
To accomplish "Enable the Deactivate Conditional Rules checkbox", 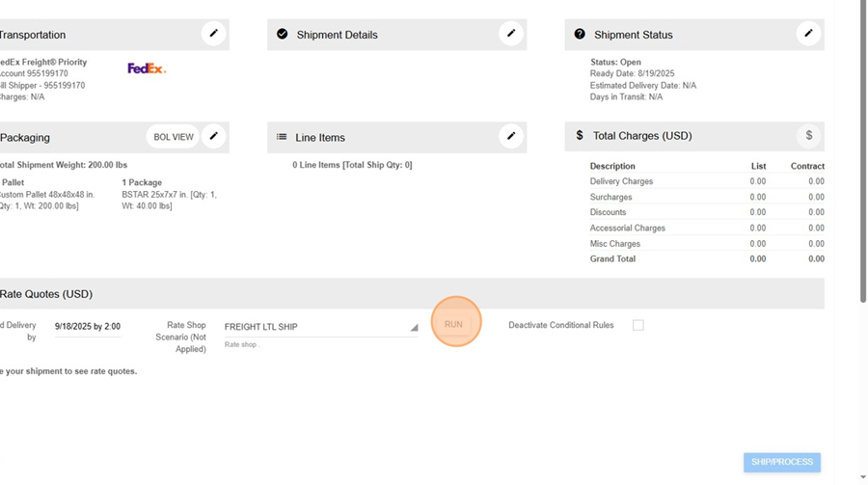I will click(637, 326).
